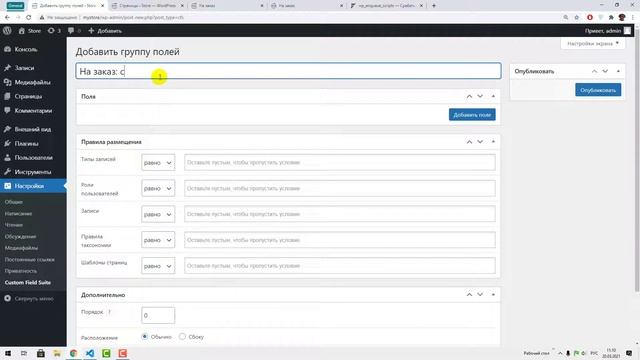Open Записи in the sidebar
This screenshot has height=360, width=640.
[x=24, y=68]
